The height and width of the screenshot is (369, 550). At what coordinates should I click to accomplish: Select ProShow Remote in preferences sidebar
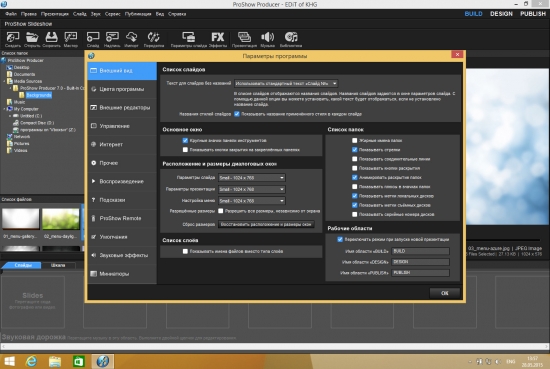point(121,218)
